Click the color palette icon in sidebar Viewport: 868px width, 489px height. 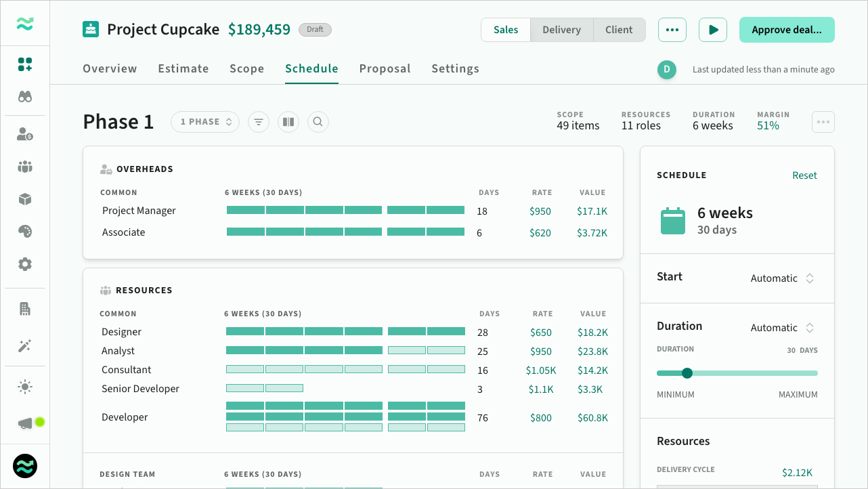click(x=25, y=232)
